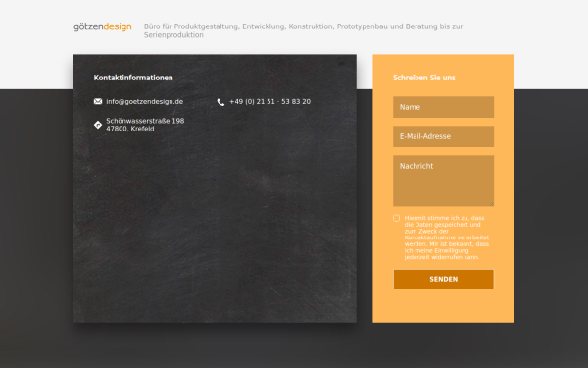The width and height of the screenshot is (588, 368).
Task: Grab the Nachricht textarea resize handle
Action: 491,203
